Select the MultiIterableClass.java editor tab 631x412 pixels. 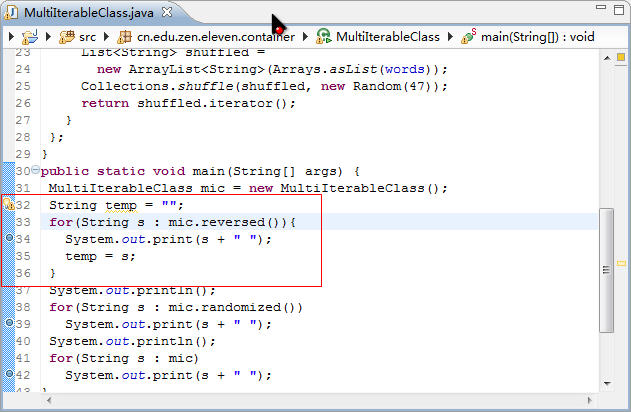pos(89,12)
